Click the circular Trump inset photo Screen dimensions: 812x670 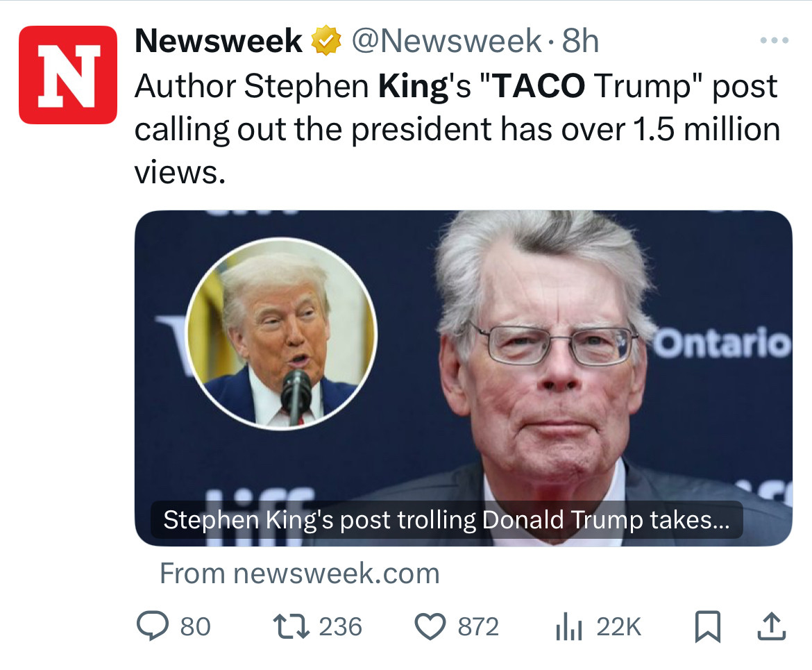[281, 333]
